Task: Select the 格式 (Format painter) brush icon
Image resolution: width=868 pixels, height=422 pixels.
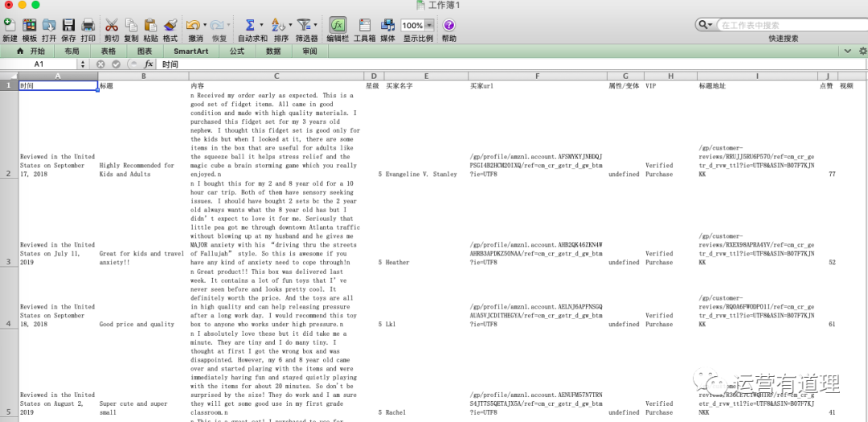Action: click(x=170, y=25)
